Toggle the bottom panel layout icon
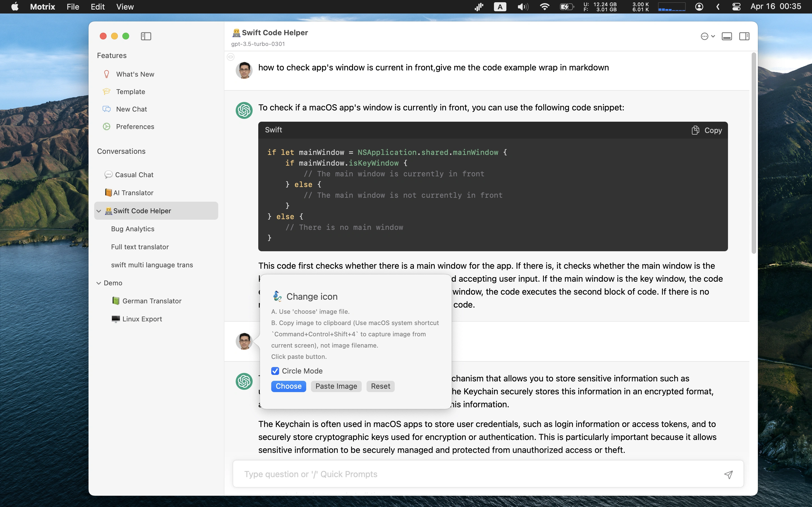Viewport: 812px width, 507px height. click(x=727, y=36)
